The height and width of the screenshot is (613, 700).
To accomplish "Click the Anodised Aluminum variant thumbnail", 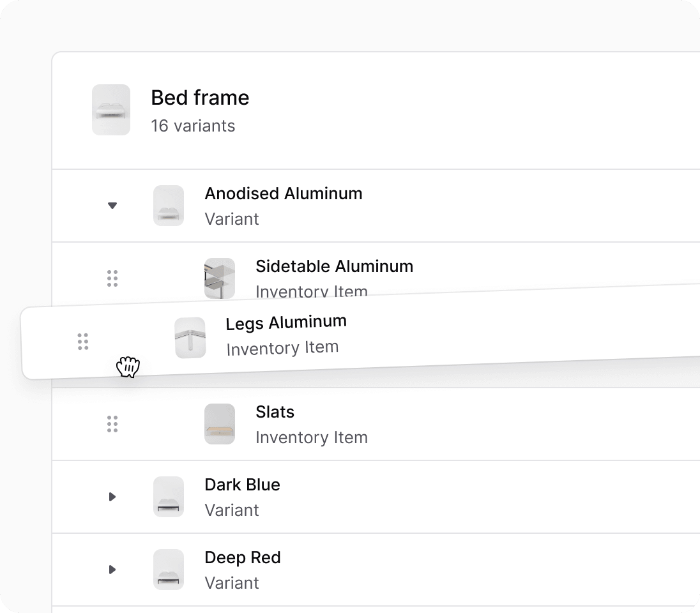I will [x=169, y=206].
